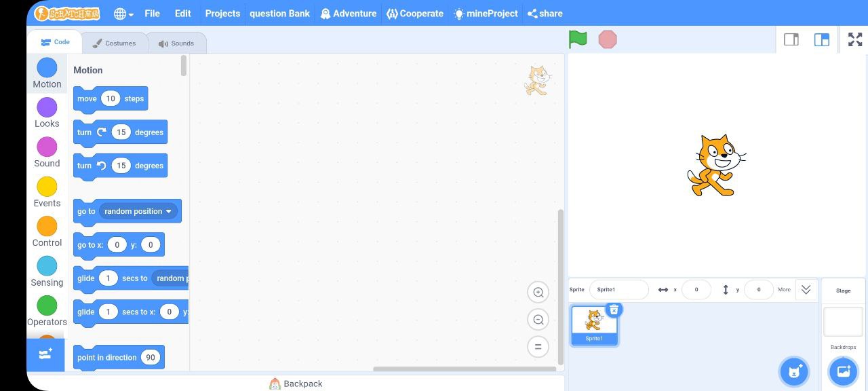868x391 pixels.
Task: Switch to large stage layout
Action: tap(821, 39)
